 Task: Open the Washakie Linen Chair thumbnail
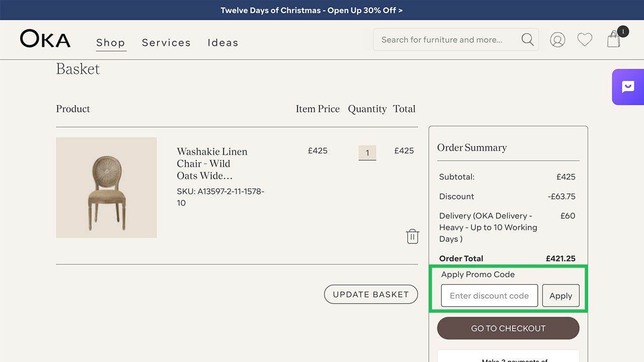106,188
